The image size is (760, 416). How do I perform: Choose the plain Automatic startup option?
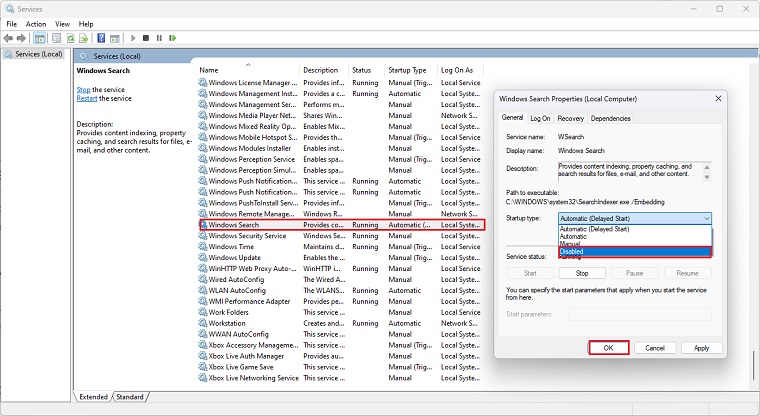634,237
